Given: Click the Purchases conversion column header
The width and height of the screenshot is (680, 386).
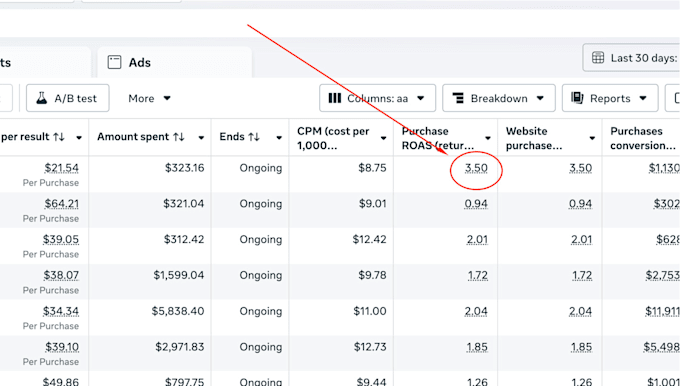Looking at the screenshot, I should (x=643, y=138).
